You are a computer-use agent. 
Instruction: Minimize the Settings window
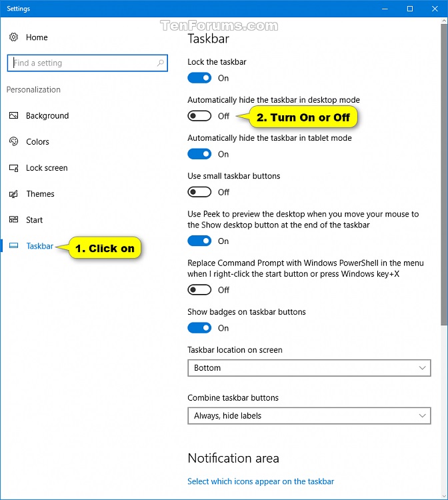point(385,9)
